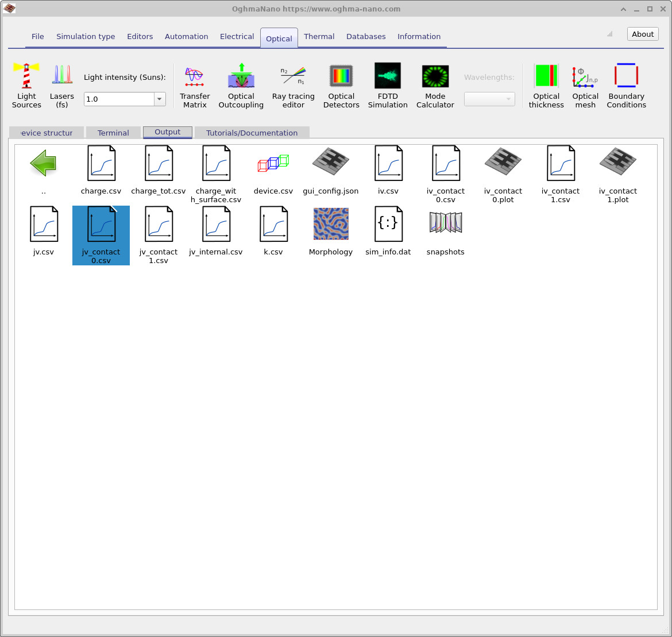Viewport: 672px width, 637px height.
Task: Click the About button
Action: point(642,34)
